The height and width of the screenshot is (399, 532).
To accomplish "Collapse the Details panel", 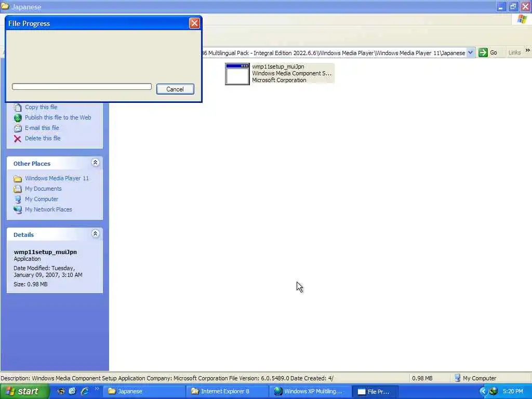I will click(x=96, y=234).
